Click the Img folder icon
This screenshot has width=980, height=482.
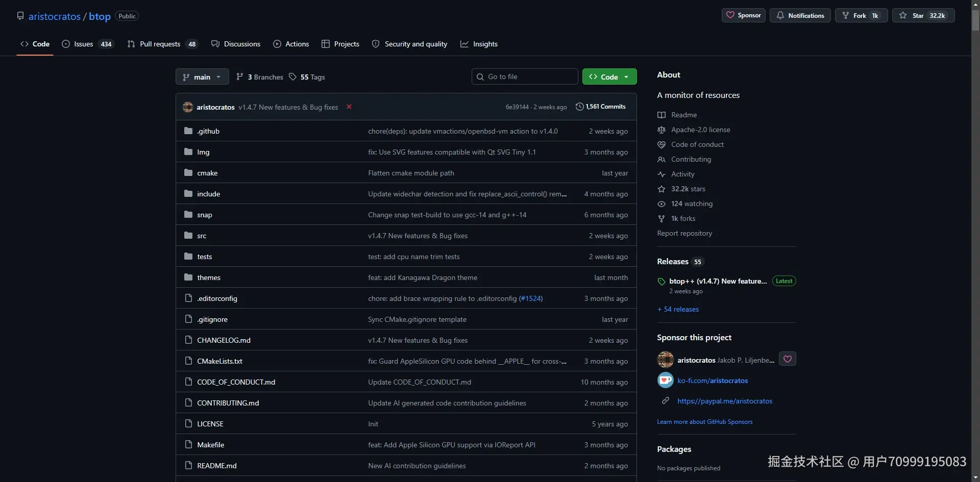click(x=188, y=151)
